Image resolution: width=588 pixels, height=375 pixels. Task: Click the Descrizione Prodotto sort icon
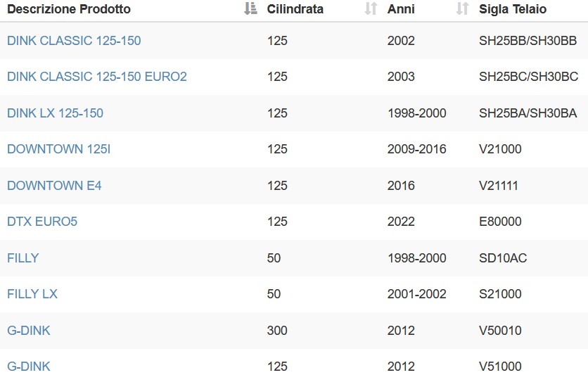[250, 8]
